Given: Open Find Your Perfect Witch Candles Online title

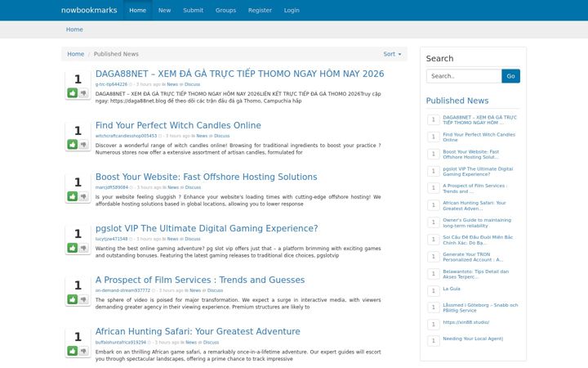Looking at the screenshot, I should click(178, 125).
